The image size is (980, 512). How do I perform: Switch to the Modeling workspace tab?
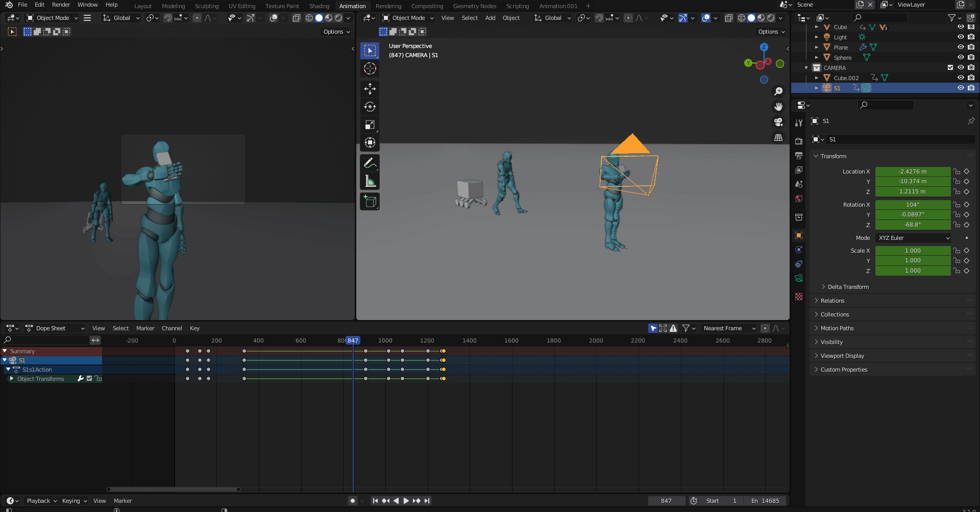(x=174, y=6)
